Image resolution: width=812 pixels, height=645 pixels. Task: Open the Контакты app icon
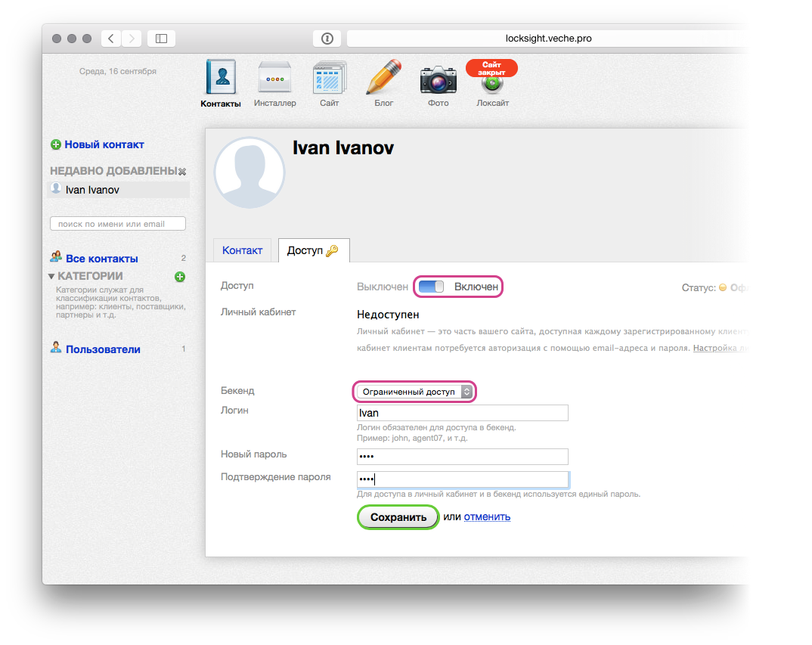pyautogui.click(x=221, y=76)
